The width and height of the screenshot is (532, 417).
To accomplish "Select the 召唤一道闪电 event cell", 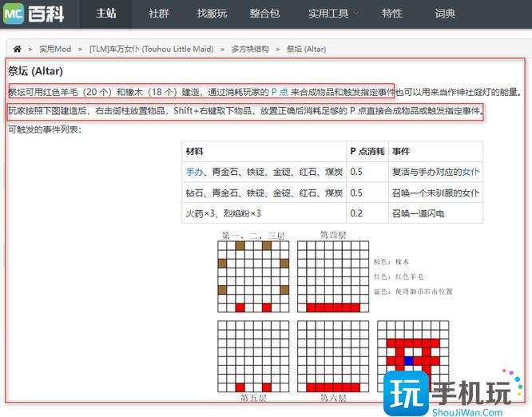I will (435, 213).
